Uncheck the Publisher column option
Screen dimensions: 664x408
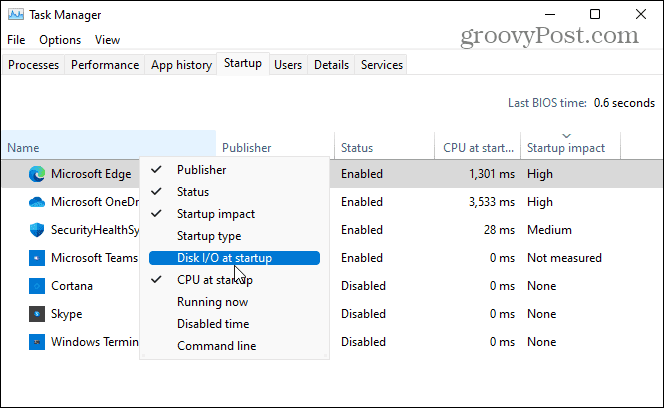coord(201,170)
